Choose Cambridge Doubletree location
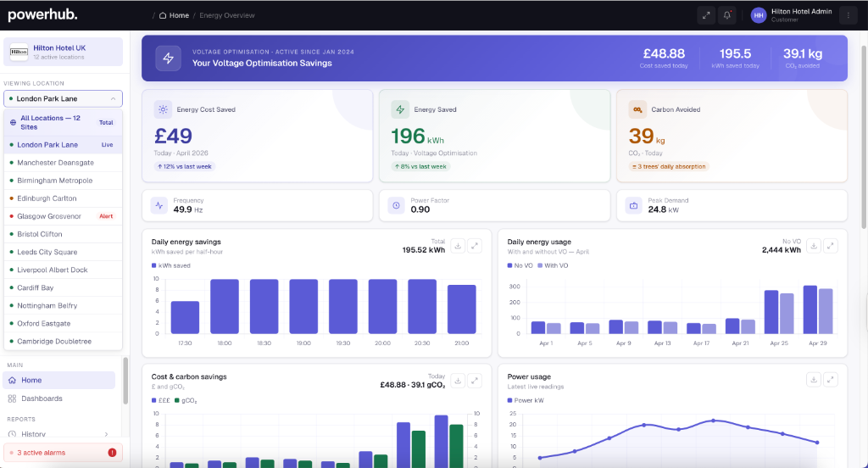Viewport: 868px width, 468px height. (63, 341)
